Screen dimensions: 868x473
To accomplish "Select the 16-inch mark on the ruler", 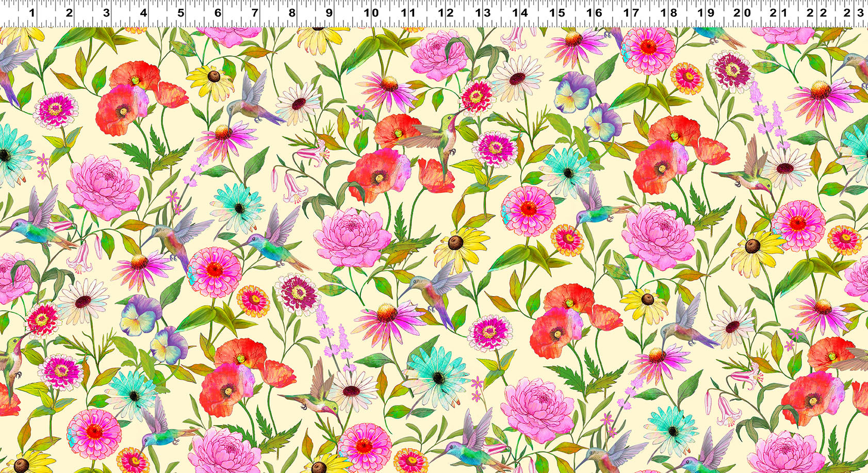I will click(595, 12).
